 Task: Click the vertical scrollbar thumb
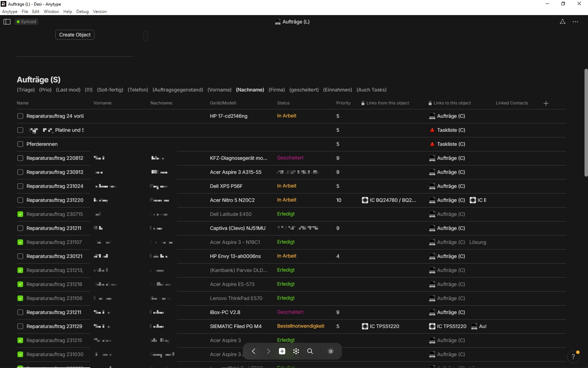click(x=586, y=123)
